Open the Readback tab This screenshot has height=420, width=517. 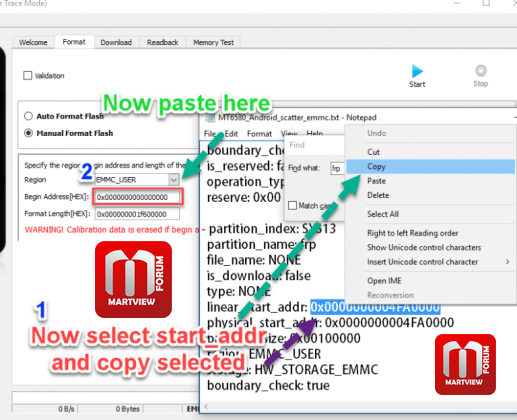pos(162,42)
